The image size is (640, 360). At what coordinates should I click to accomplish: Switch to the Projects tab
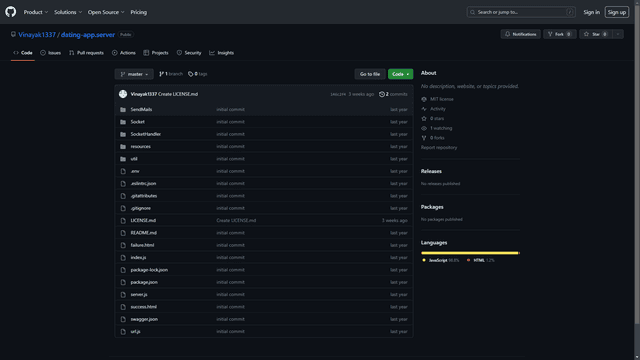point(156,53)
